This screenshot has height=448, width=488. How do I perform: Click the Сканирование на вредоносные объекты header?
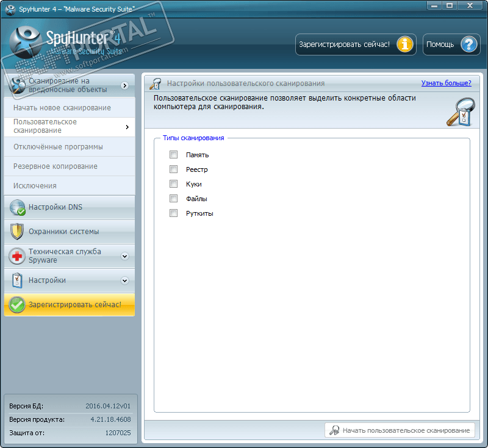point(70,85)
